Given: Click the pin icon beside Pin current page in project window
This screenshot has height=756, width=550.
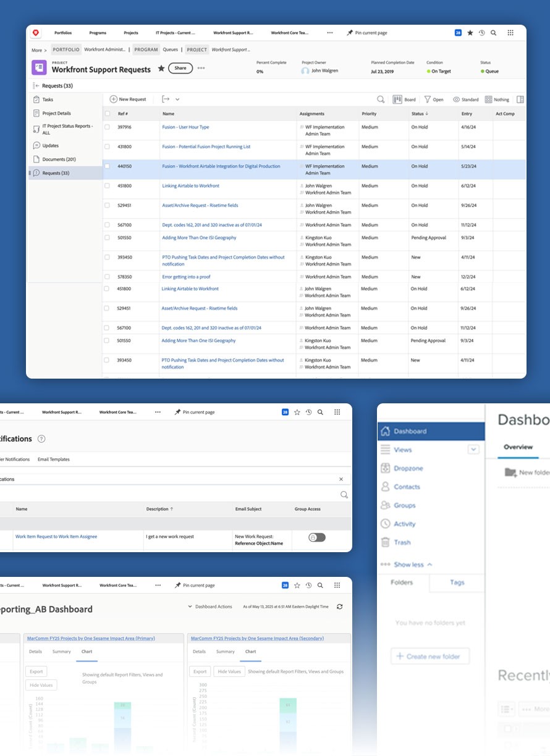Looking at the screenshot, I should click(x=350, y=33).
